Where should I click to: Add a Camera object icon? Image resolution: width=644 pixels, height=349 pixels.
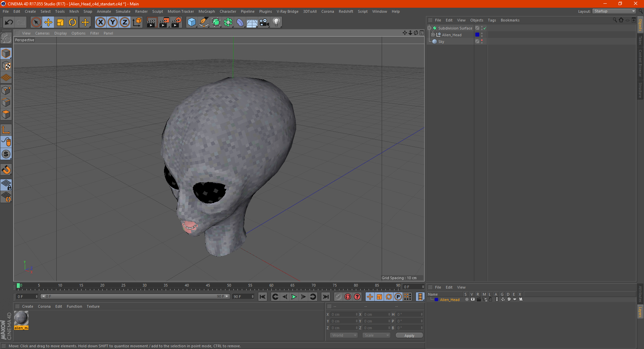pyautogui.click(x=264, y=22)
